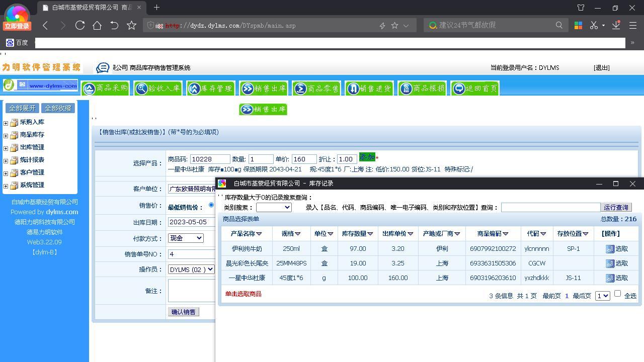The width and height of the screenshot is (644, 362).
Task: Click the 商品报损 damage report icon
Action: point(422,88)
